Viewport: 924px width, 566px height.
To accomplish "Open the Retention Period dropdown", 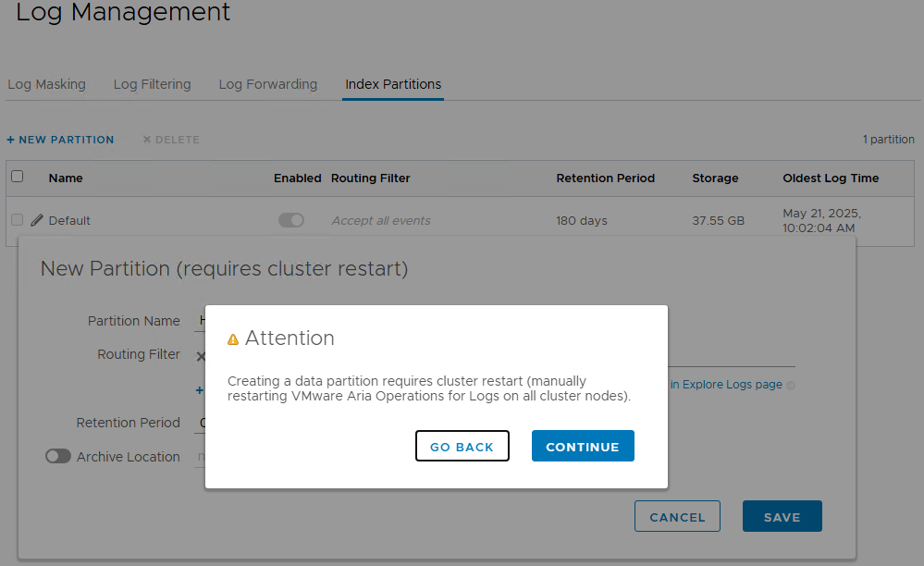I will [x=201, y=423].
